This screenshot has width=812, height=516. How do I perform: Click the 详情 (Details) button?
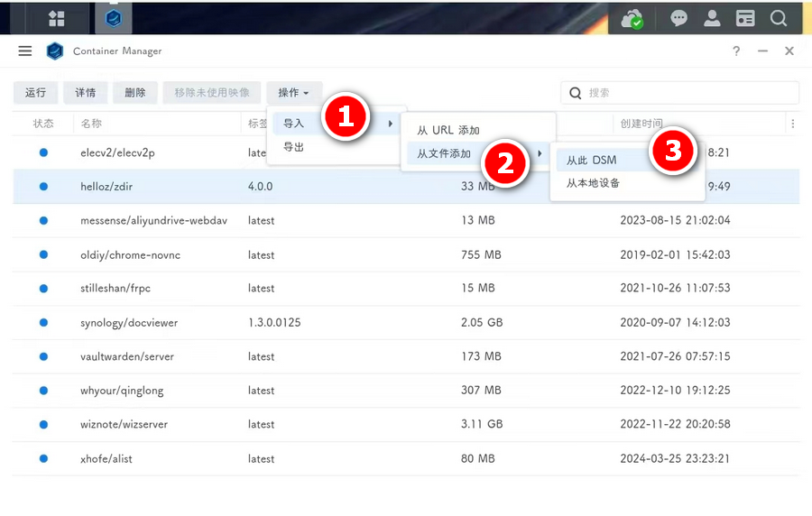pyautogui.click(x=86, y=93)
